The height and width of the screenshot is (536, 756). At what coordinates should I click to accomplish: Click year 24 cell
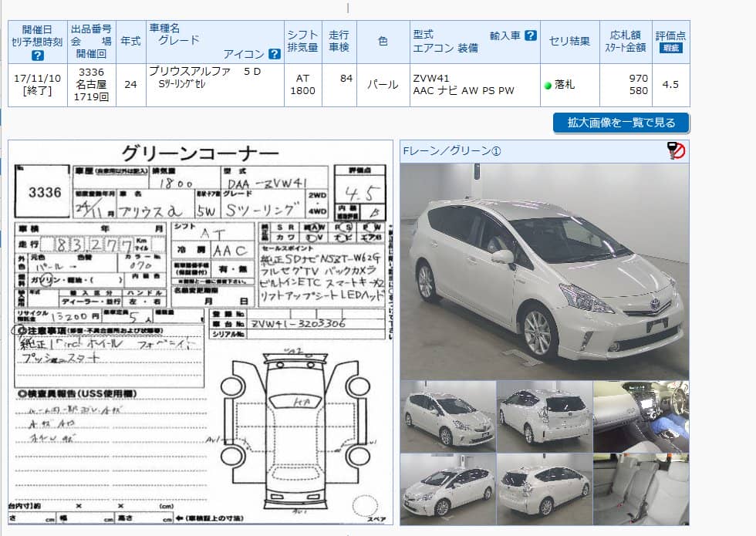tap(130, 84)
